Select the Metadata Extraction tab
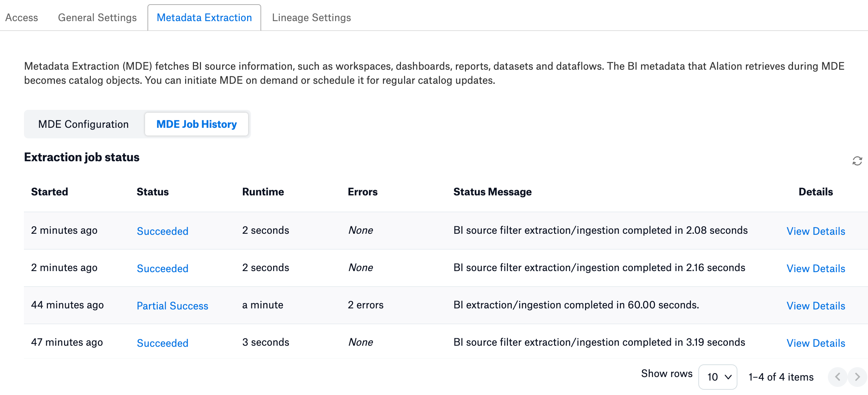The image size is (868, 395). coord(204,18)
